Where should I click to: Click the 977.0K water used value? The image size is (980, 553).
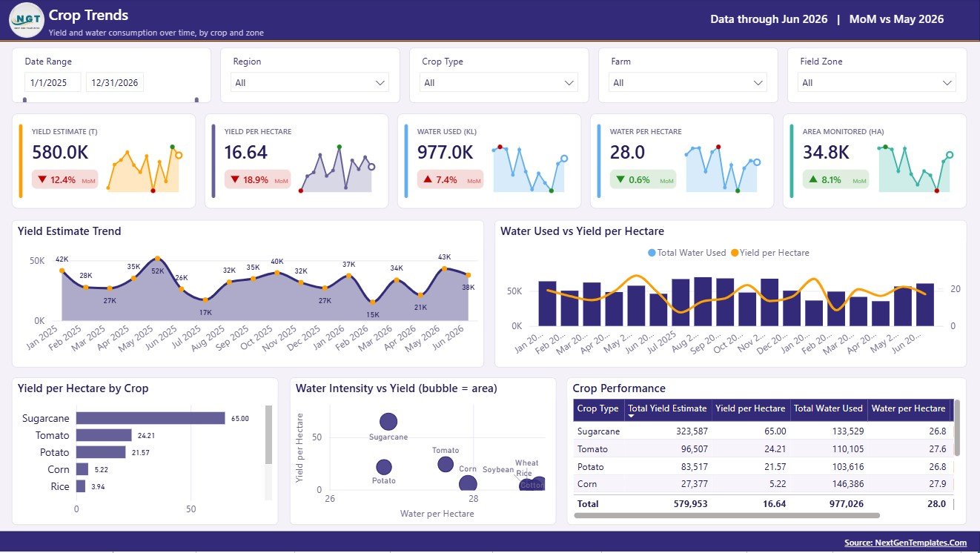[445, 153]
